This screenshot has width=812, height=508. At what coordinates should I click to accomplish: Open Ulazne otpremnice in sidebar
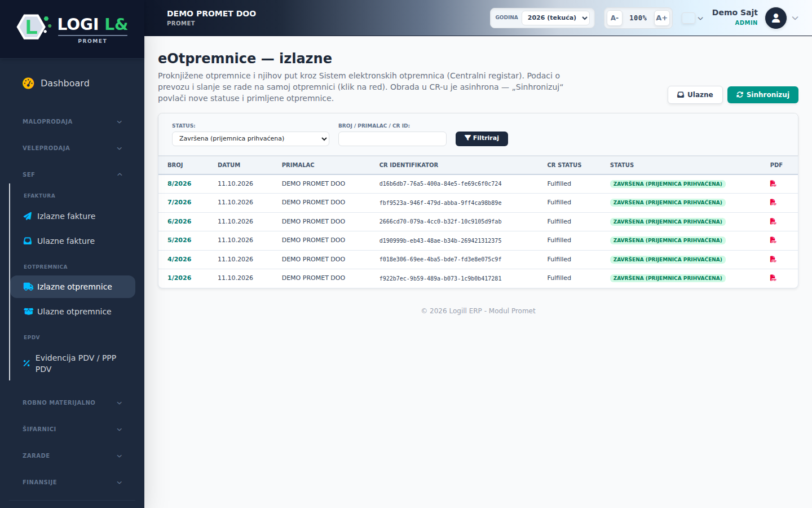73,312
